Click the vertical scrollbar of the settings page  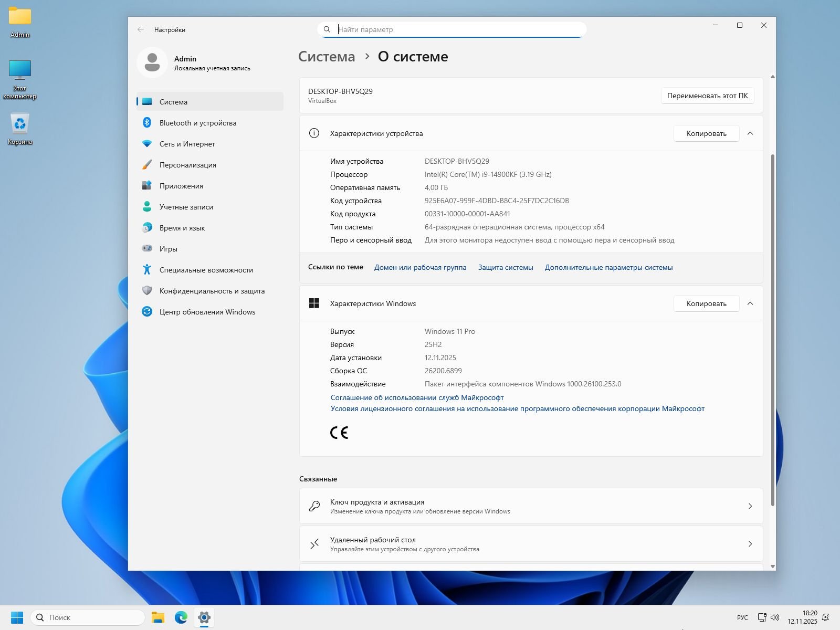[x=772, y=330]
